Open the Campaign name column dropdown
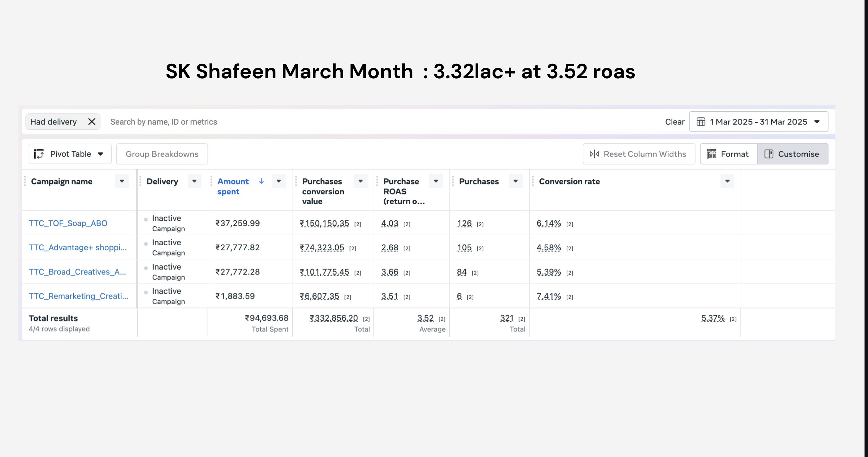 122,182
